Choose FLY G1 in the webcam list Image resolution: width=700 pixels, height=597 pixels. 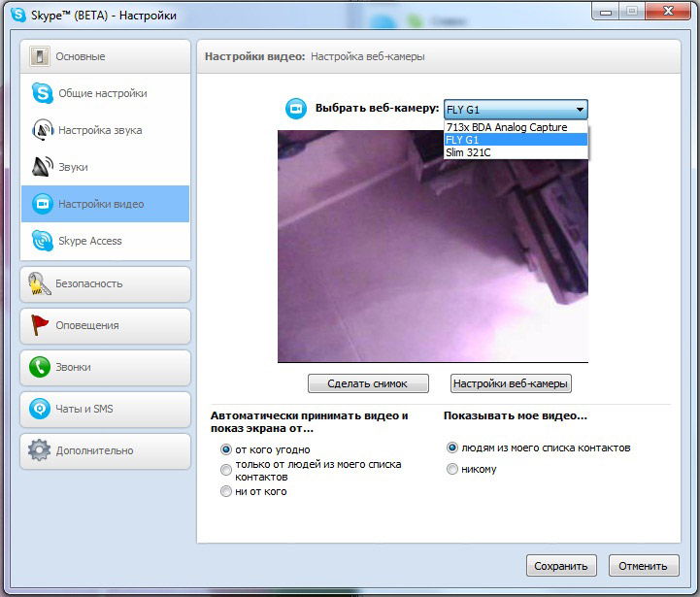516,140
